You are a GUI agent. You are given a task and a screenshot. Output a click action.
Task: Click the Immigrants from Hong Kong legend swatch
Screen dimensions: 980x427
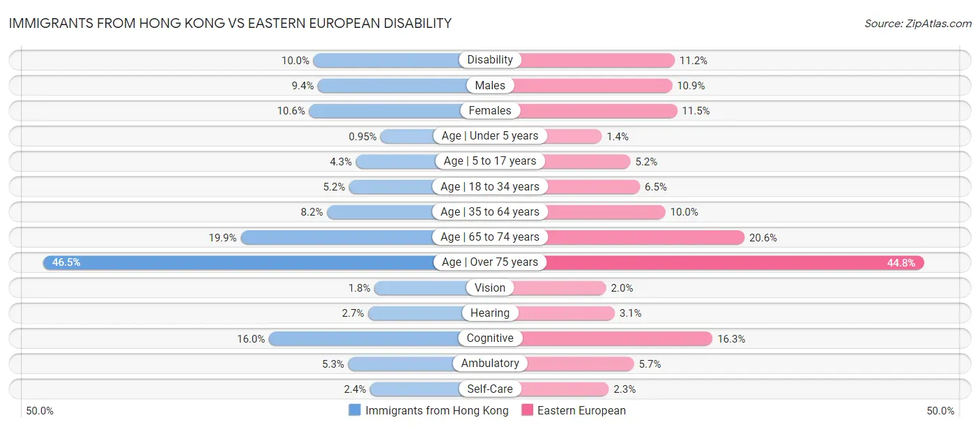(x=355, y=410)
